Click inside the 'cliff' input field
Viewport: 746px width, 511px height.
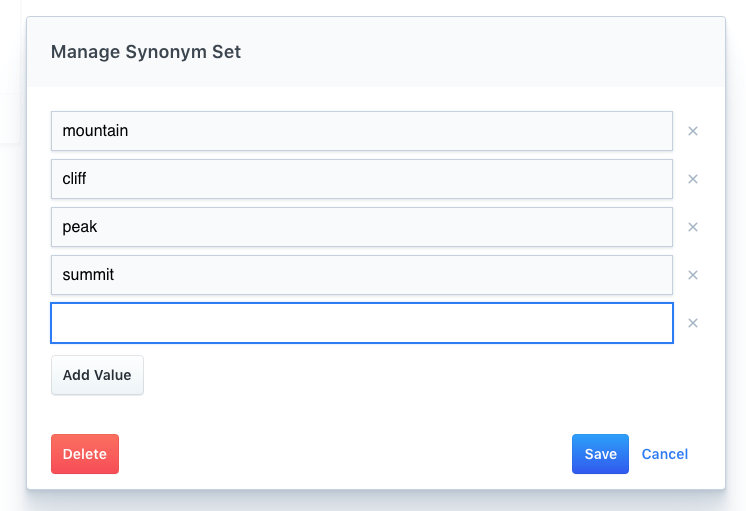[x=361, y=179]
